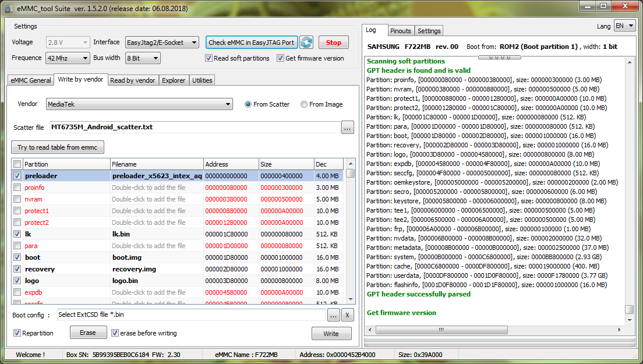This screenshot has height=364, width=643.
Task: Select the boot.img filename cell
Action: pyautogui.click(x=157, y=257)
